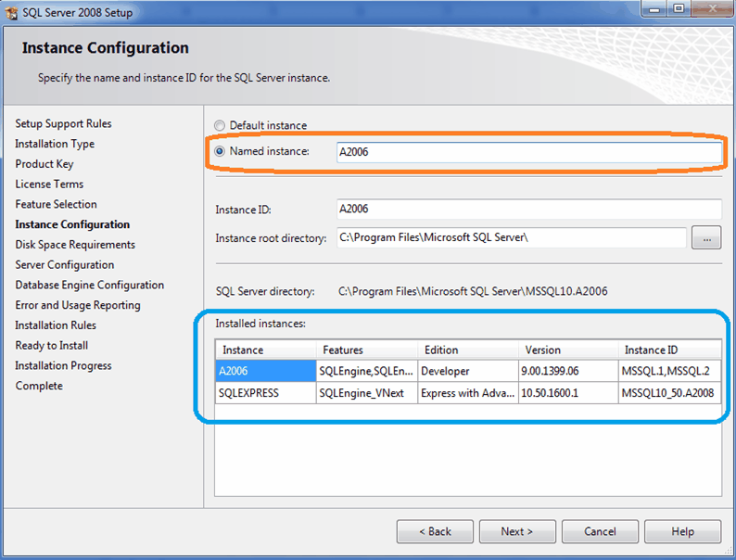Click the Next button
This screenshot has height=560, width=736.
click(517, 531)
